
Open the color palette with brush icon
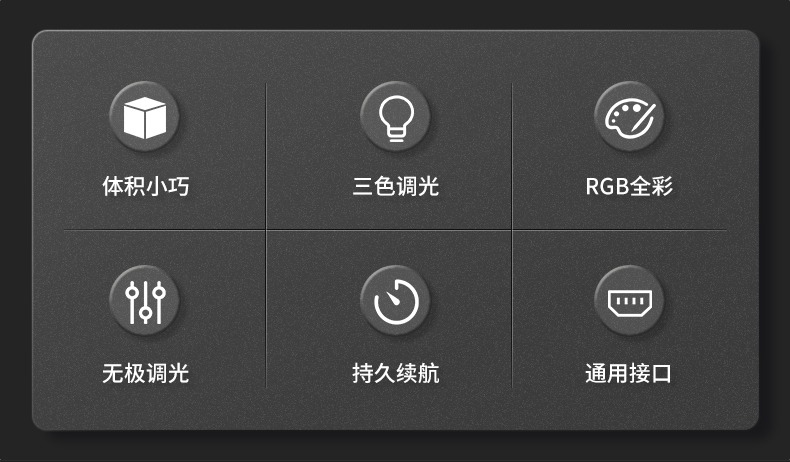click(x=629, y=116)
